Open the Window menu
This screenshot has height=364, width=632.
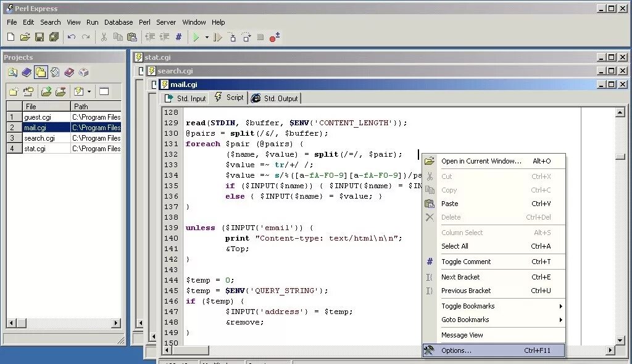click(194, 22)
